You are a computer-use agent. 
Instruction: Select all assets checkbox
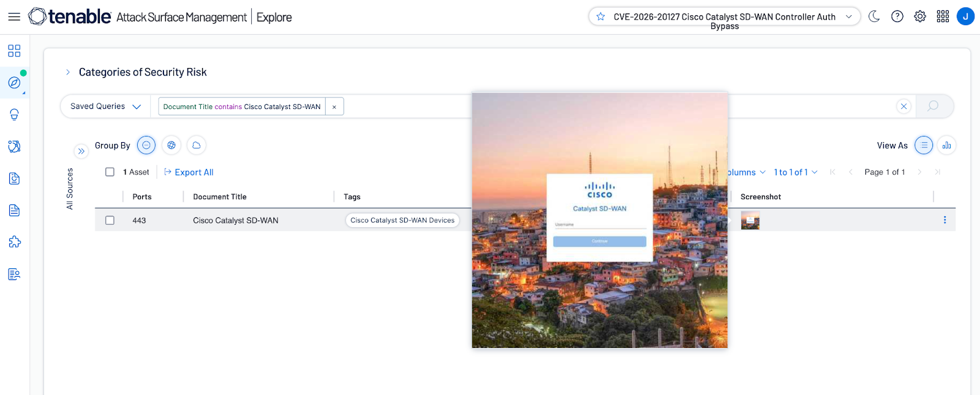point(110,172)
